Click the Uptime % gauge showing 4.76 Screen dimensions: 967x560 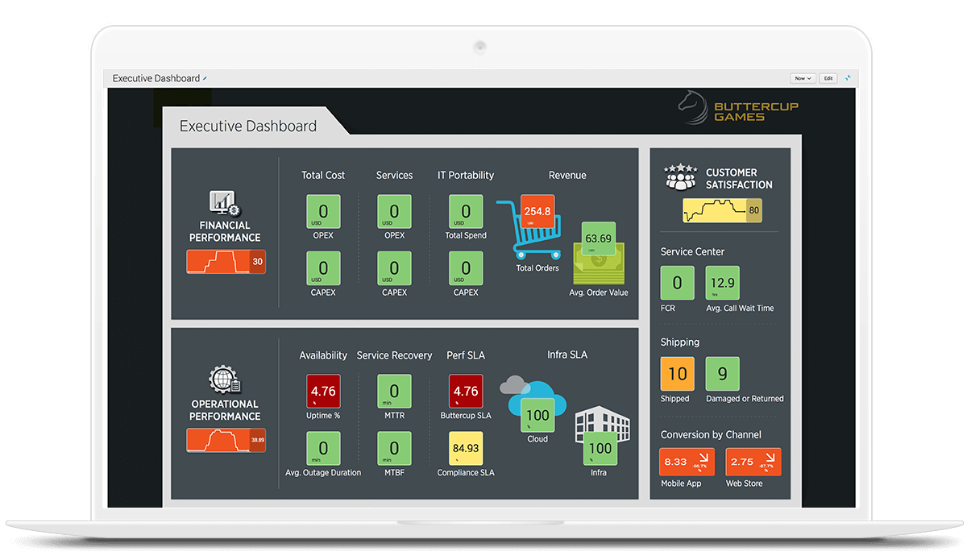(x=323, y=391)
